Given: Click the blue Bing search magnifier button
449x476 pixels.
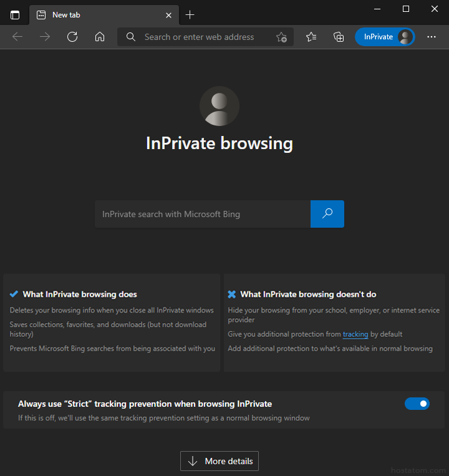Looking at the screenshot, I should pos(327,214).
